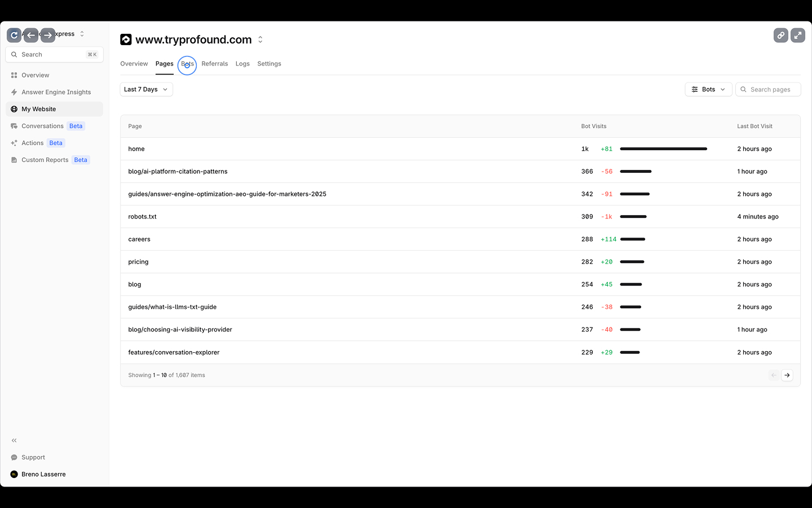Collapse the sidebar with double-chevron icon
812x508 pixels.
point(14,440)
